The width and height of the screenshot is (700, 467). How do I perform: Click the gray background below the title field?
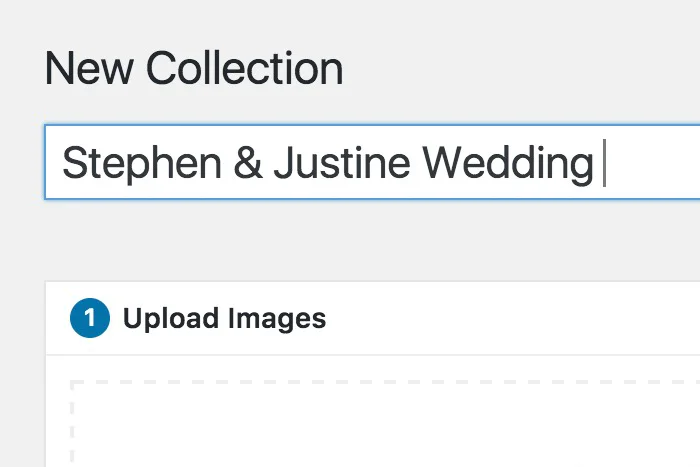coord(372,240)
